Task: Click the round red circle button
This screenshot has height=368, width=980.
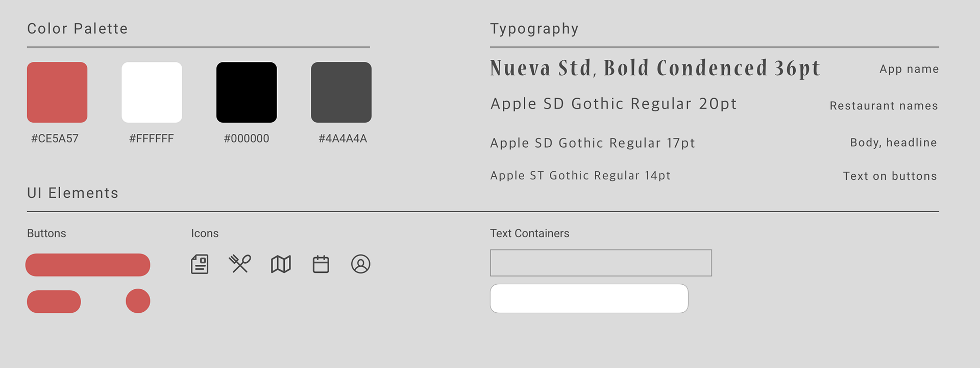Action: click(138, 301)
